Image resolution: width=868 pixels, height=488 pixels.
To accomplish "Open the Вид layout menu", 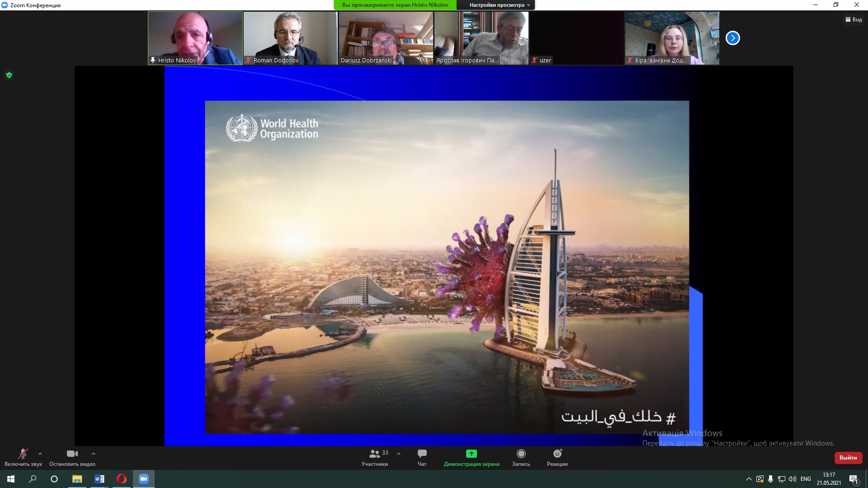I will coord(854,19).
